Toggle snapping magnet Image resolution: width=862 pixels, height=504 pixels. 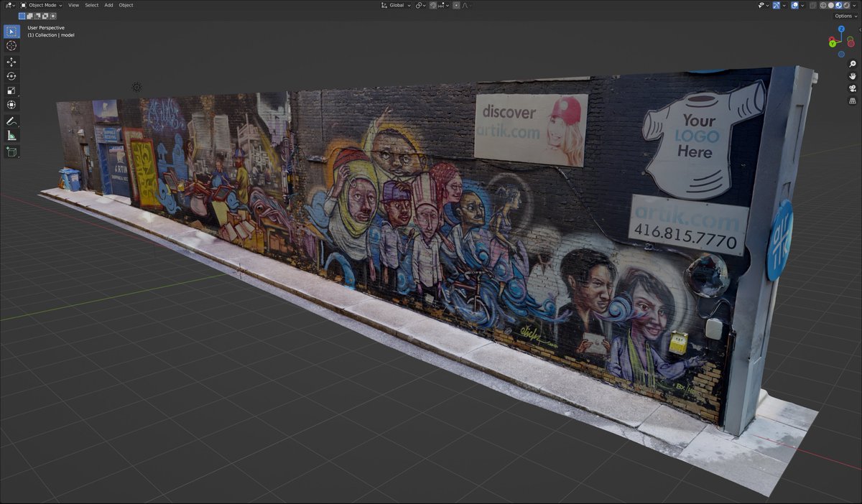pos(434,5)
